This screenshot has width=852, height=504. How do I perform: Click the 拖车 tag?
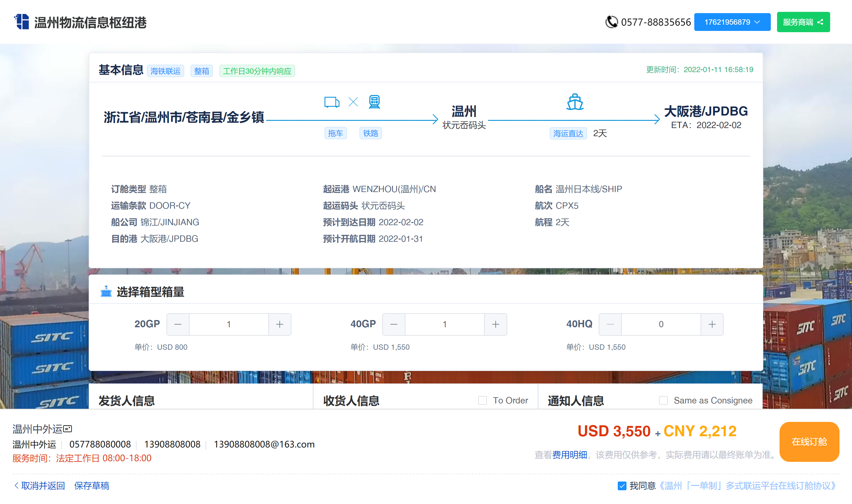[335, 133]
